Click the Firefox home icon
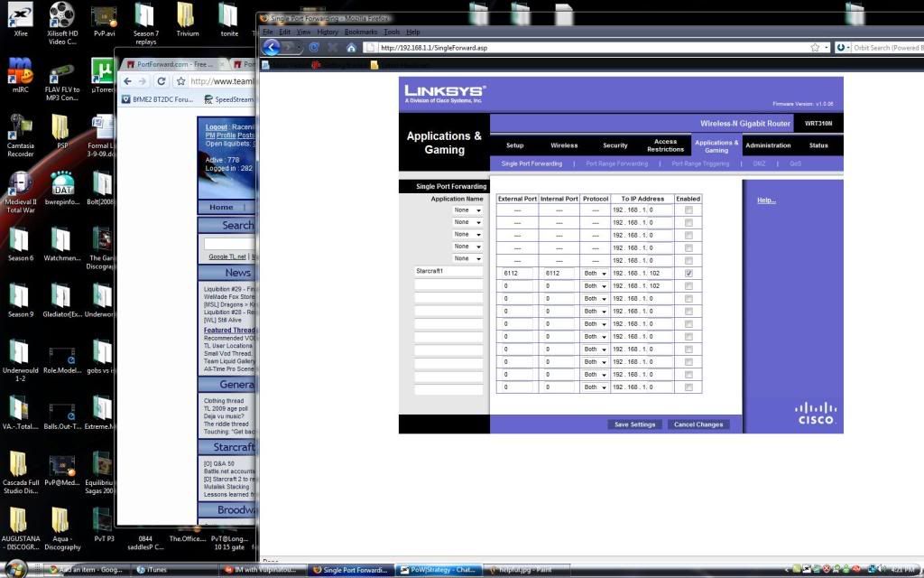 (351, 48)
